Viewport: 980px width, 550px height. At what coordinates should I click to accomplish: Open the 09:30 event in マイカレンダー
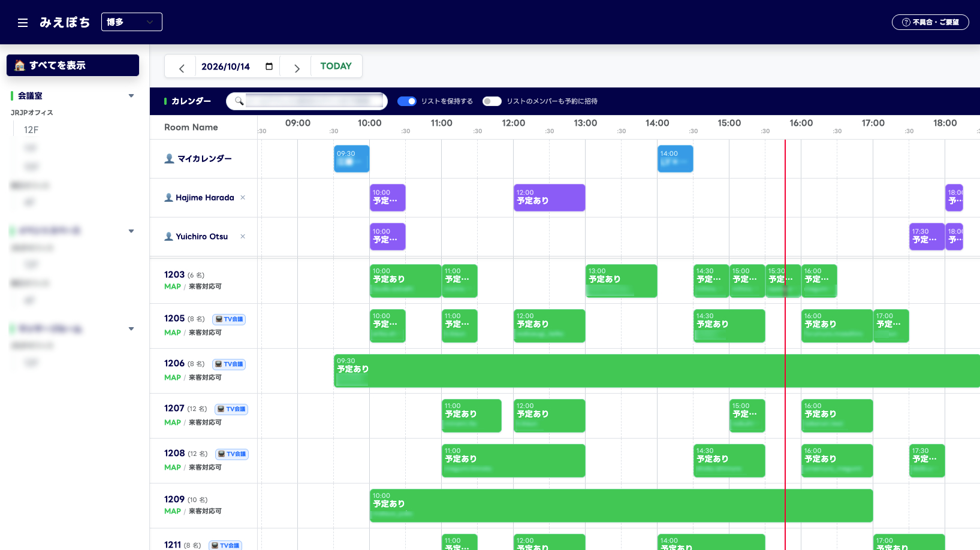352,159
